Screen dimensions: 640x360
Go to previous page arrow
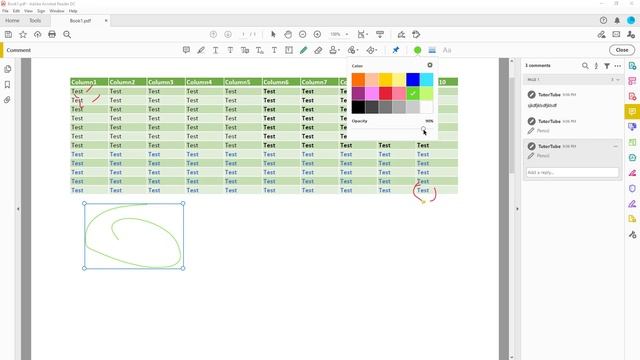(213, 34)
